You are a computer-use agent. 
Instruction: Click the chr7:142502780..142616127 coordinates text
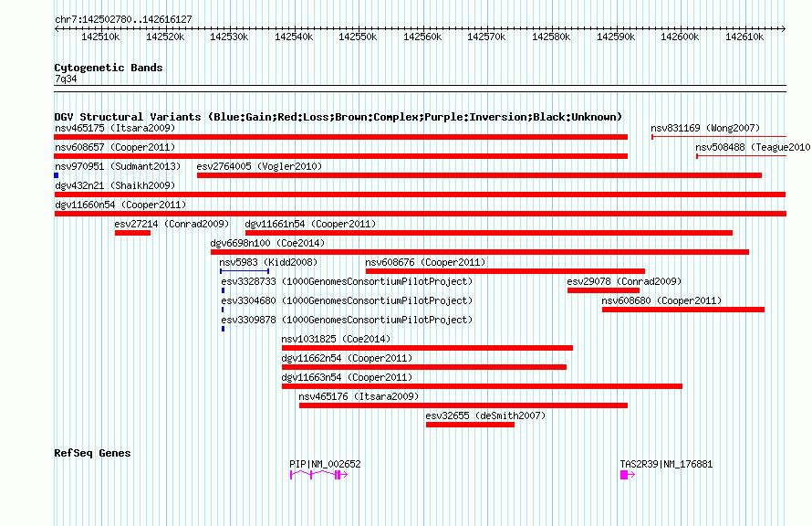pos(123,19)
